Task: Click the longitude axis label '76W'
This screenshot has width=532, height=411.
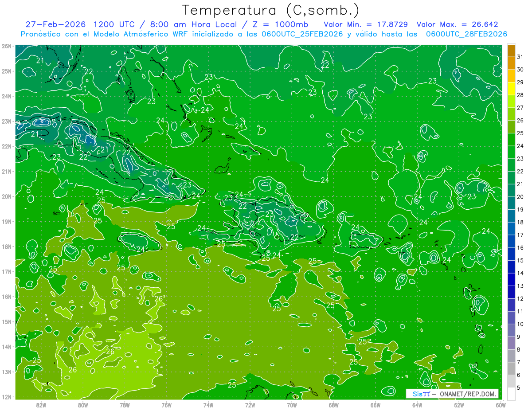Action: [166, 405]
